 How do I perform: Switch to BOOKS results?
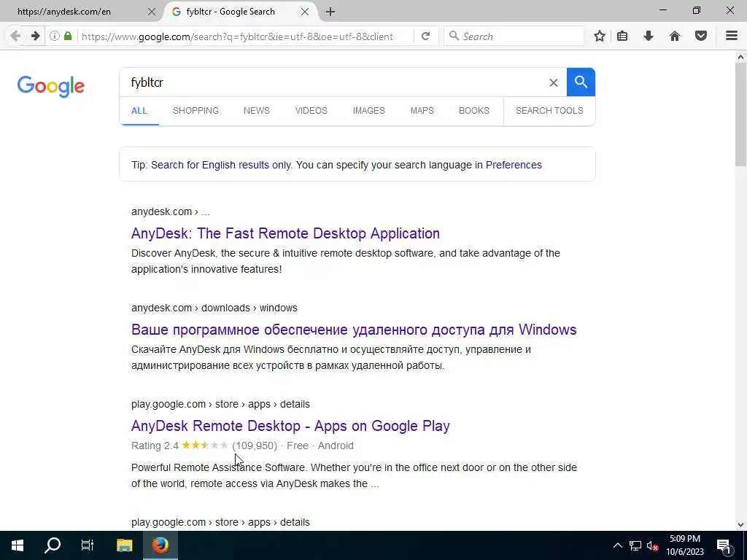point(474,111)
